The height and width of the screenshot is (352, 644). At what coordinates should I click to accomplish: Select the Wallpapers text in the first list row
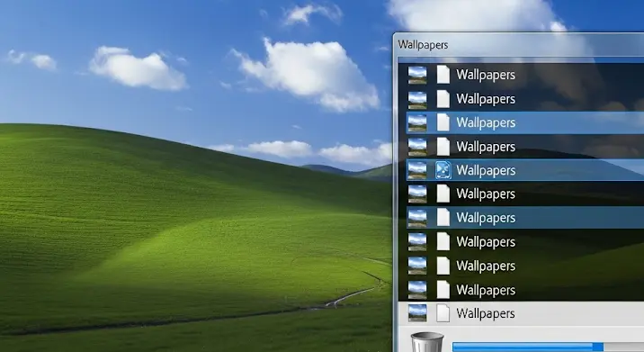click(486, 75)
